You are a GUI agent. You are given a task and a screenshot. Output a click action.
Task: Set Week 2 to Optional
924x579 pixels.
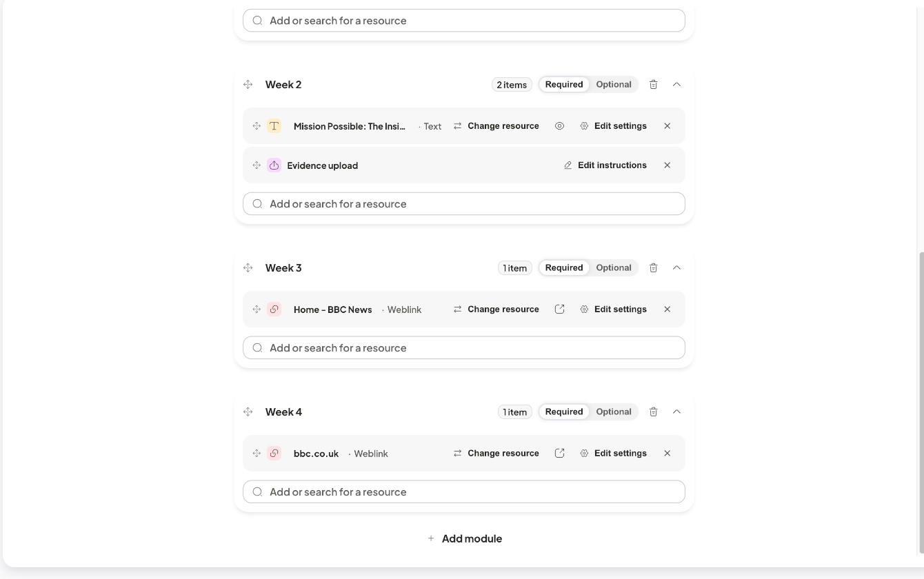coord(614,85)
